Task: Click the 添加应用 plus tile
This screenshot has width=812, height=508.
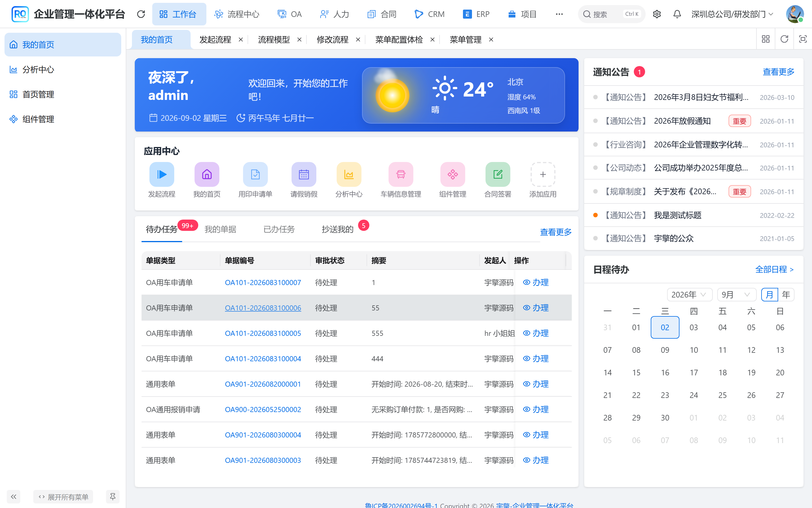Action: [x=542, y=174]
